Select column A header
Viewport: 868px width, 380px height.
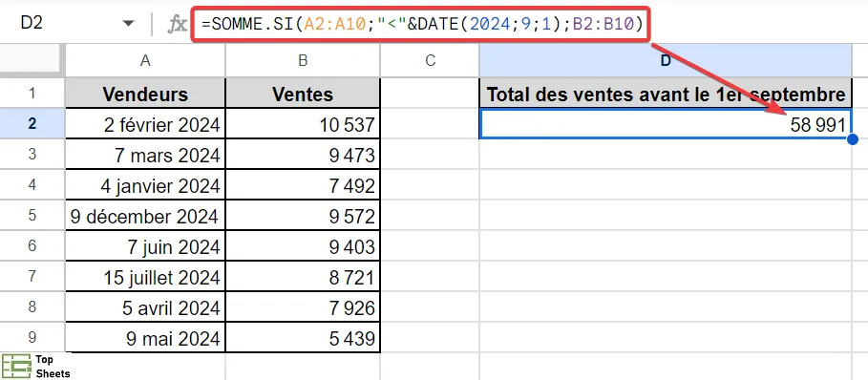(145, 61)
